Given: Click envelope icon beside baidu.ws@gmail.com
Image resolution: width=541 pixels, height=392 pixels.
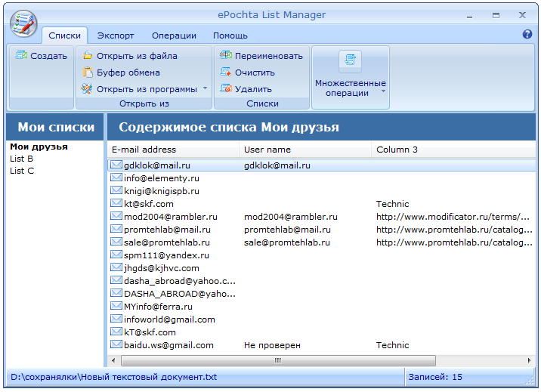Looking at the screenshot, I should click(116, 344).
